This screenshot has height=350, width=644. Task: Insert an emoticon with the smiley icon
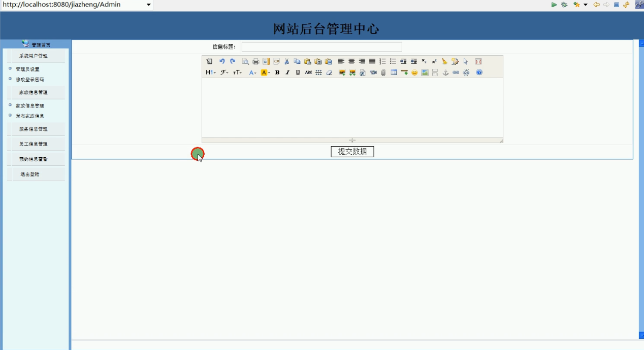[414, 73]
